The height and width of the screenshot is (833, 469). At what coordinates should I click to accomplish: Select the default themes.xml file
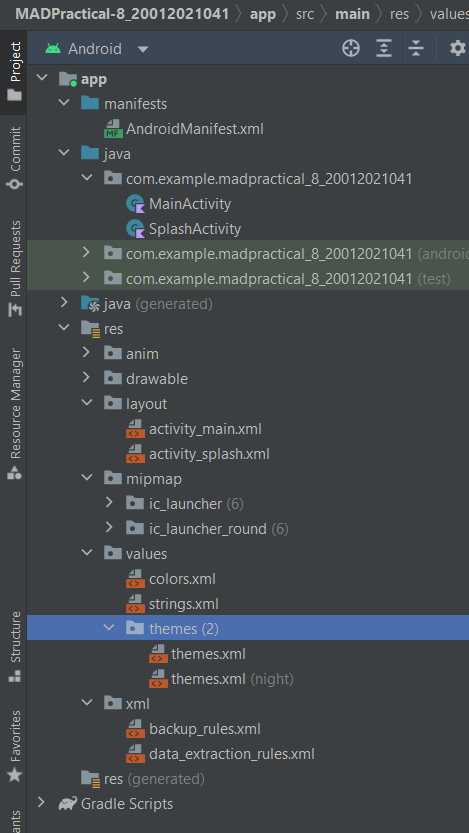click(x=208, y=654)
